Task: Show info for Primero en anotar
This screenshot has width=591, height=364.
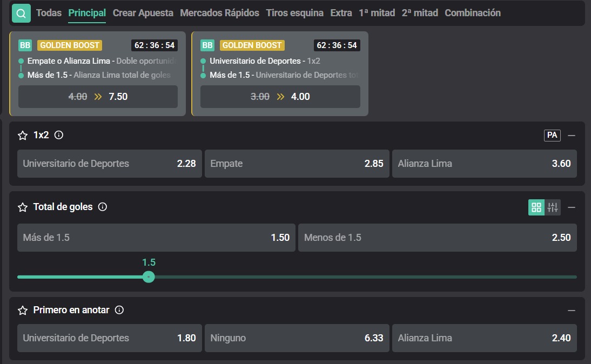Action: coord(119,310)
